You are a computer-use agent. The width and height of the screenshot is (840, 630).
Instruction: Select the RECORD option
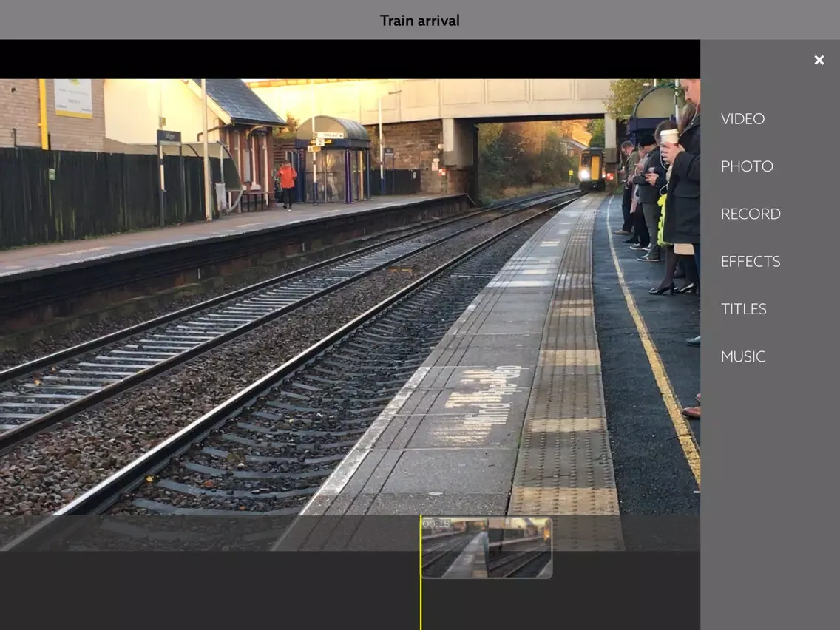[751, 214]
